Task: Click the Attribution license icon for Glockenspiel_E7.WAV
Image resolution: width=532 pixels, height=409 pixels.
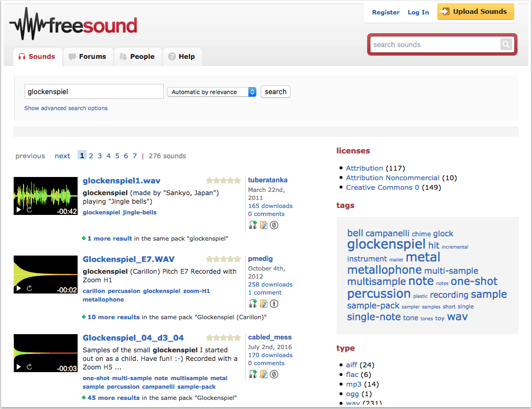Action: [x=274, y=304]
